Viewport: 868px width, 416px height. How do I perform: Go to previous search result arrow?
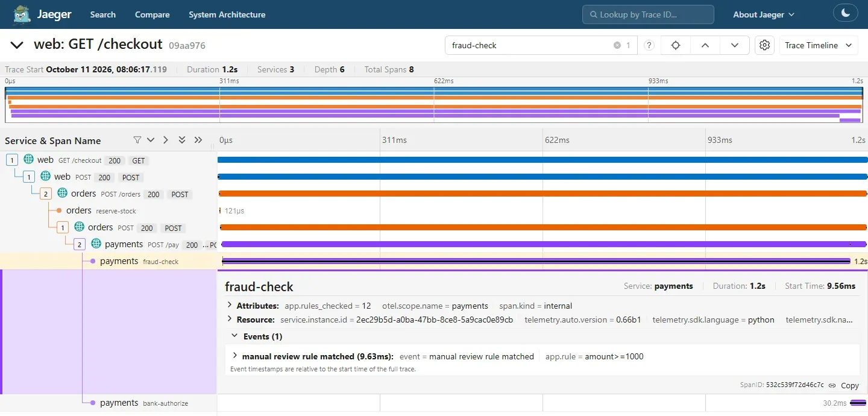coord(705,45)
